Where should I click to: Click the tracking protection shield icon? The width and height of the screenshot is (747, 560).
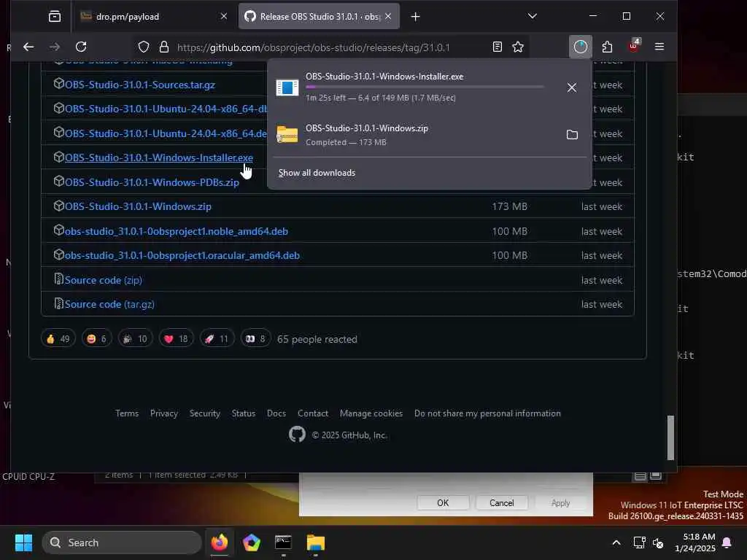click(x=144, y=47)
